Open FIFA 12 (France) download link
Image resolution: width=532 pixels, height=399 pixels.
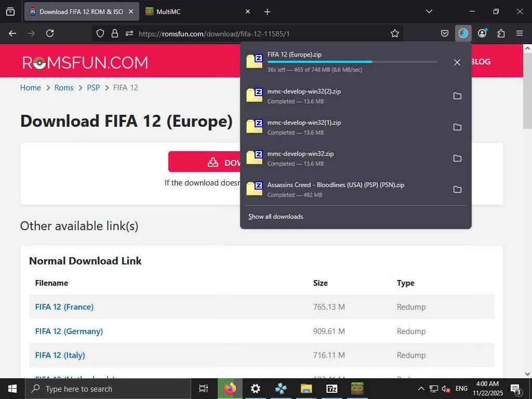64,307
